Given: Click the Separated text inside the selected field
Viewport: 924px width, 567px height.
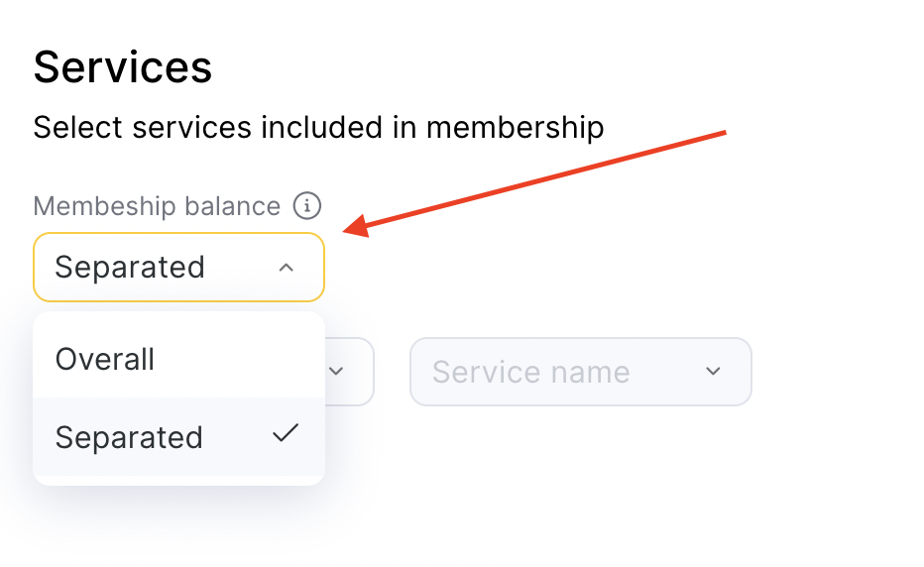Looking at the screenshot, I should click(x=130, y=268).
